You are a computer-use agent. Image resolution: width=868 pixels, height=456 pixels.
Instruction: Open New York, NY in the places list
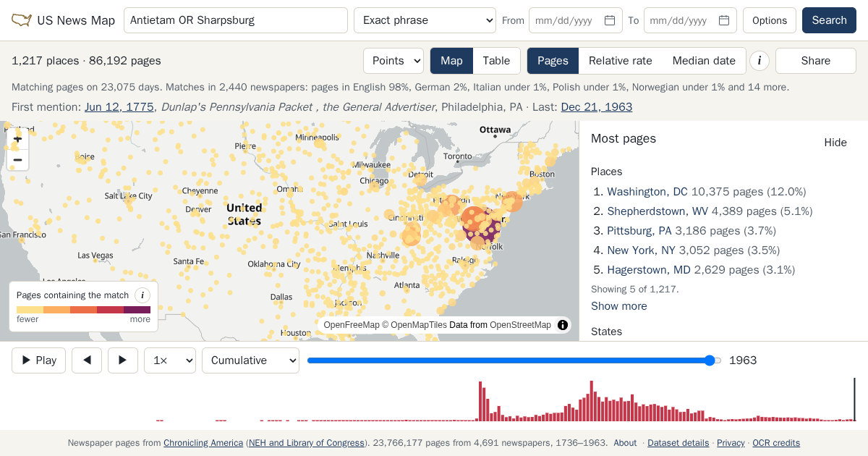tap(641, 250)
